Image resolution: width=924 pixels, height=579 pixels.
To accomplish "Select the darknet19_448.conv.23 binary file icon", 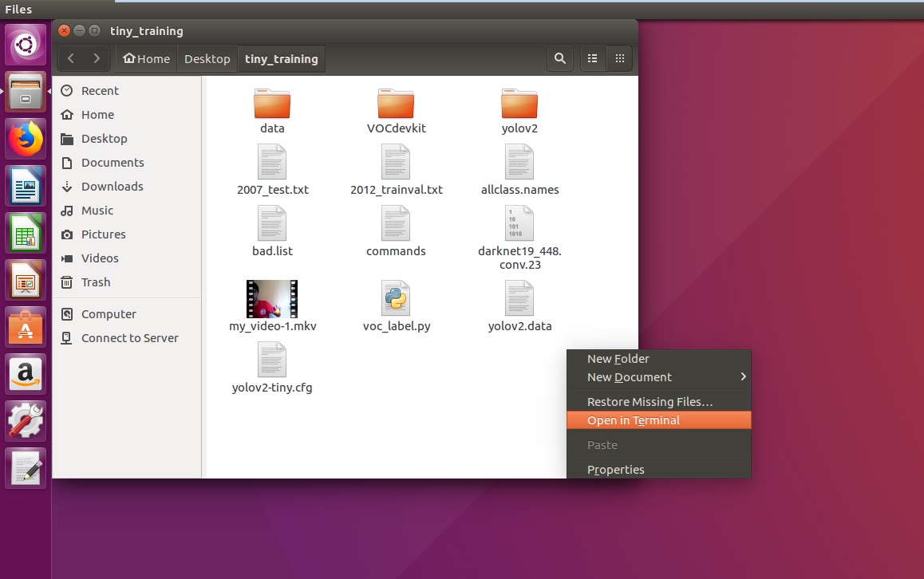I will pyautogui.click(x=519, y=223).
